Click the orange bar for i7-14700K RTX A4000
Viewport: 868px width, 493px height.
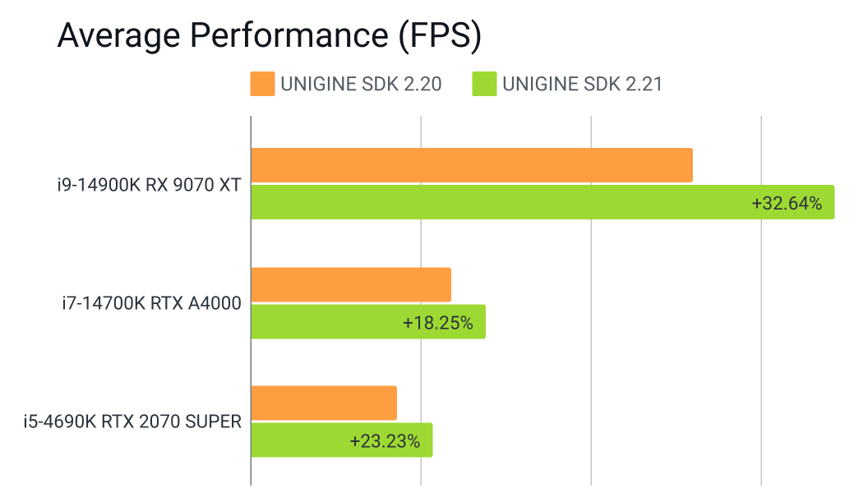[351, 284]
